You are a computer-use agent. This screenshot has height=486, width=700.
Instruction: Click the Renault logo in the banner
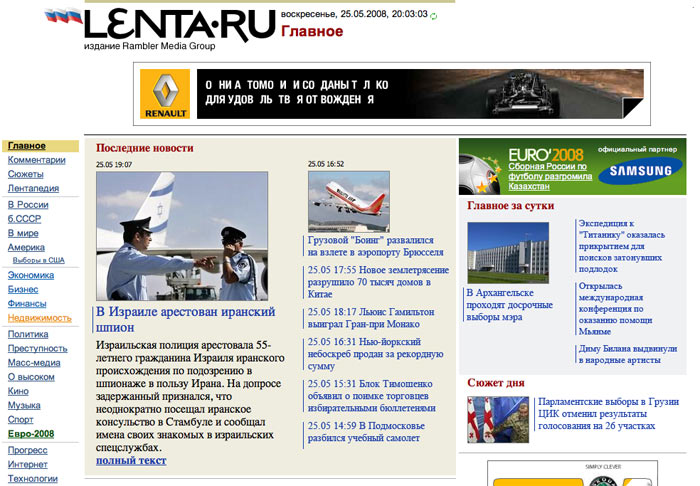[x=164, y=93]
